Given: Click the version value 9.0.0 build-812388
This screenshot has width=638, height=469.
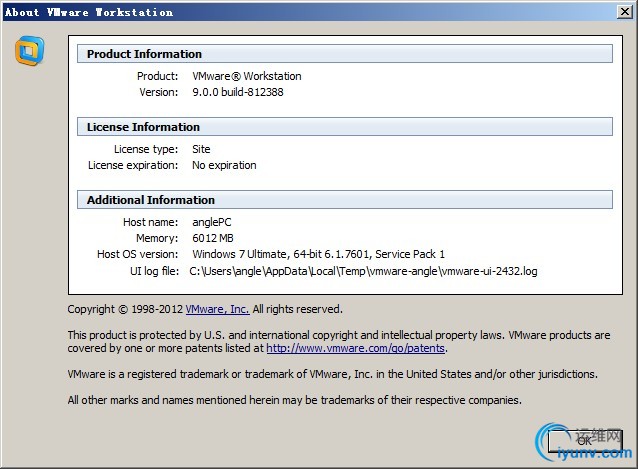Looking at the screenshot, I should pyautogui.click(x=238, y=92).
